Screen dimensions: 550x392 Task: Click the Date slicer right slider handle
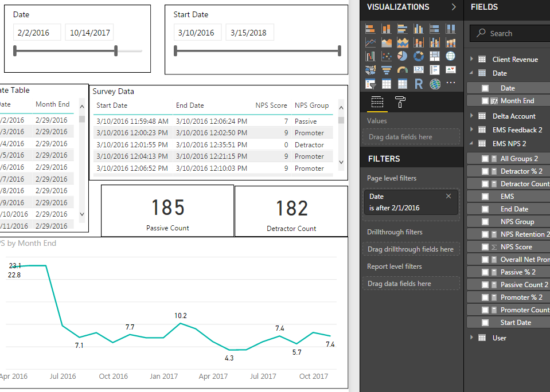coord(116,51)
